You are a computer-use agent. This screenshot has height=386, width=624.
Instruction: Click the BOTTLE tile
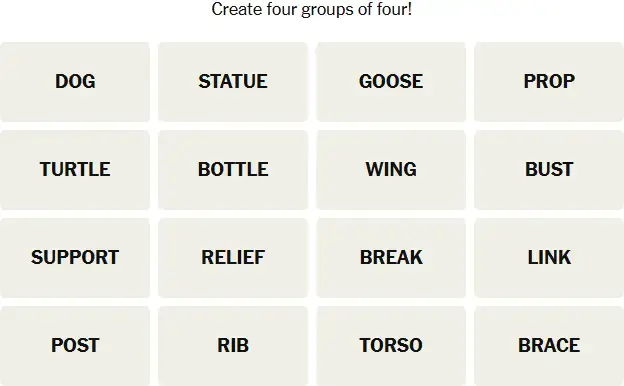coord(233,170)
